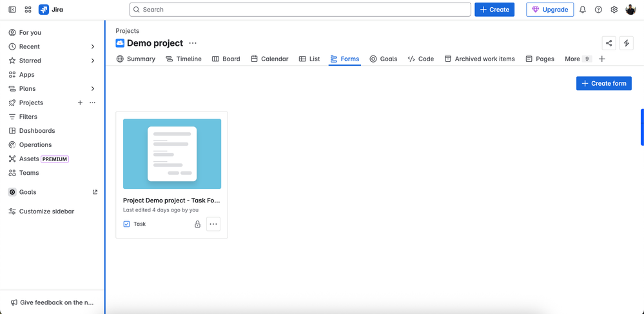
Task: Switch to the Calendar tab
Action: [270, 59]
